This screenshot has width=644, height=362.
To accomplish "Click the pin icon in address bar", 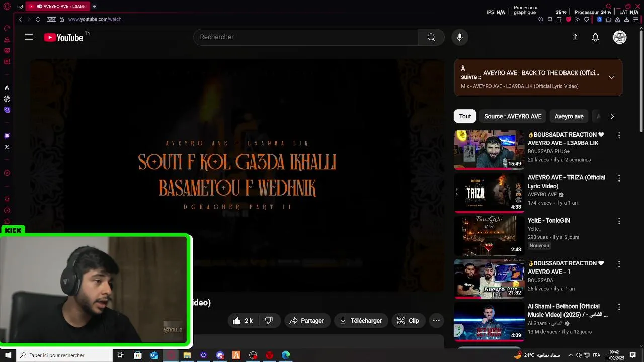I will (x=550, y=20).
